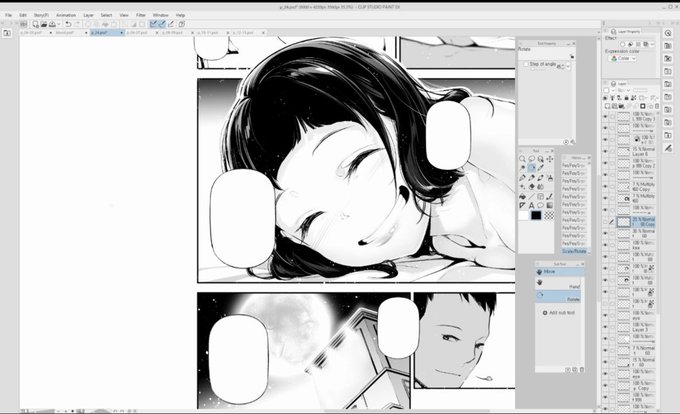The height and width of the screenshot is (414, 680).
Task: Open Step of angle value dropdown arrow
Action: click(x=568, y=66)
